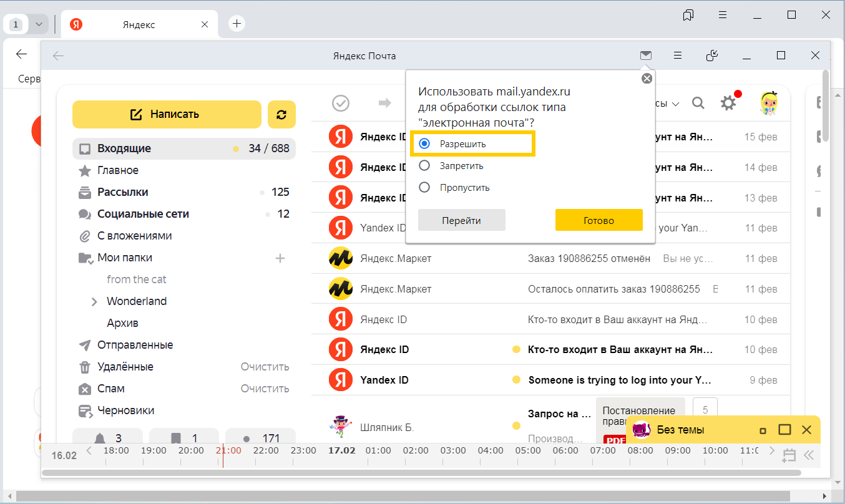
Task: Click the Написать compose button
Action: click(167, 114)
